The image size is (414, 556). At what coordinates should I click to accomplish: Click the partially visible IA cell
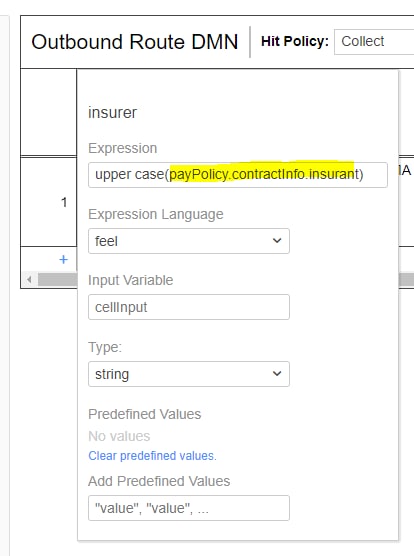(x=406, y=171)
